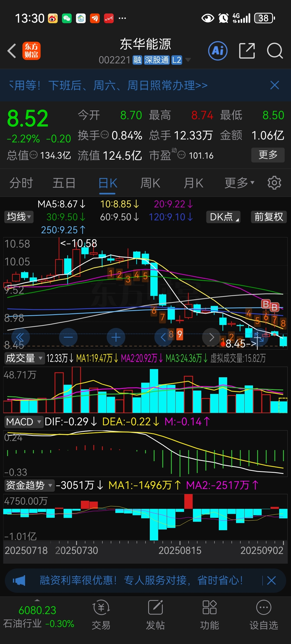Switch to 分时 tab
Image resolution: width=291 pixels, height=644 pixels.
pyautogui.click(x=21, y=183)
